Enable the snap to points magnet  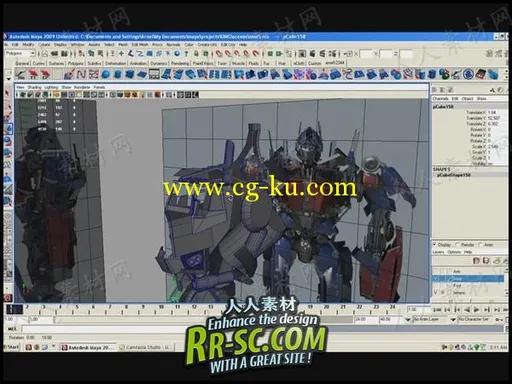(x=237, y=53)
